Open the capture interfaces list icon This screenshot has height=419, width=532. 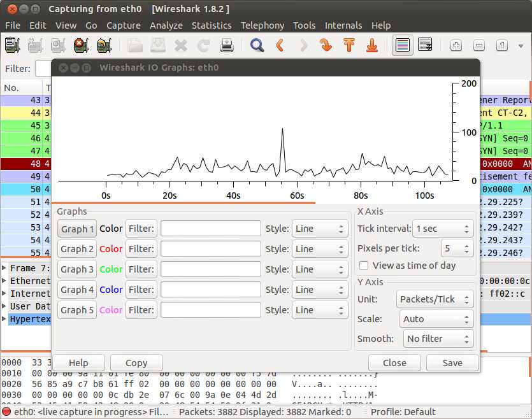point(13,45)
